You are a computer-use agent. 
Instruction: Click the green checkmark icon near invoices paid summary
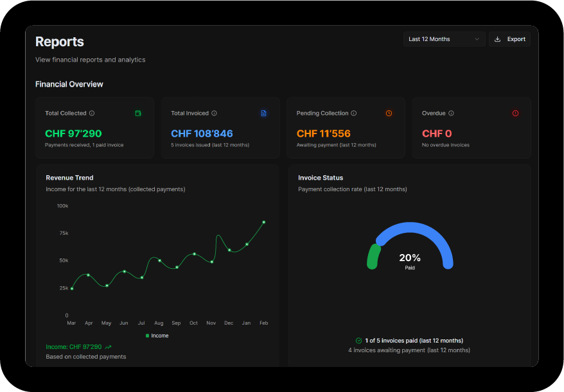point(358,341)
